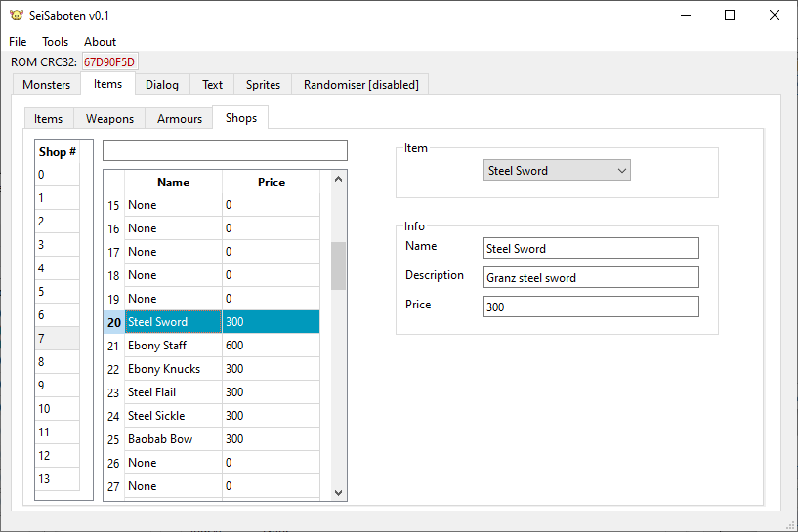798x532 pixels.
Task: Click the item list scrollbar thumb
Action: 338,266
